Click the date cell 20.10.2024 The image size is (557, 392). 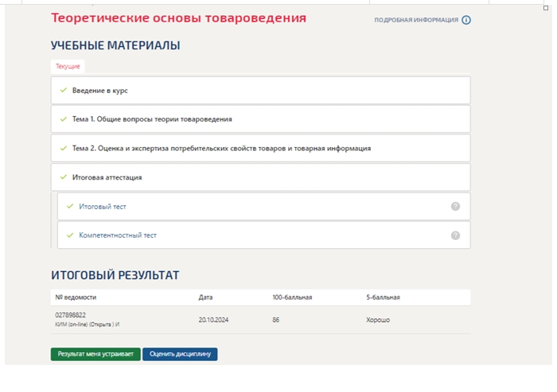click(x=213, y=320)
